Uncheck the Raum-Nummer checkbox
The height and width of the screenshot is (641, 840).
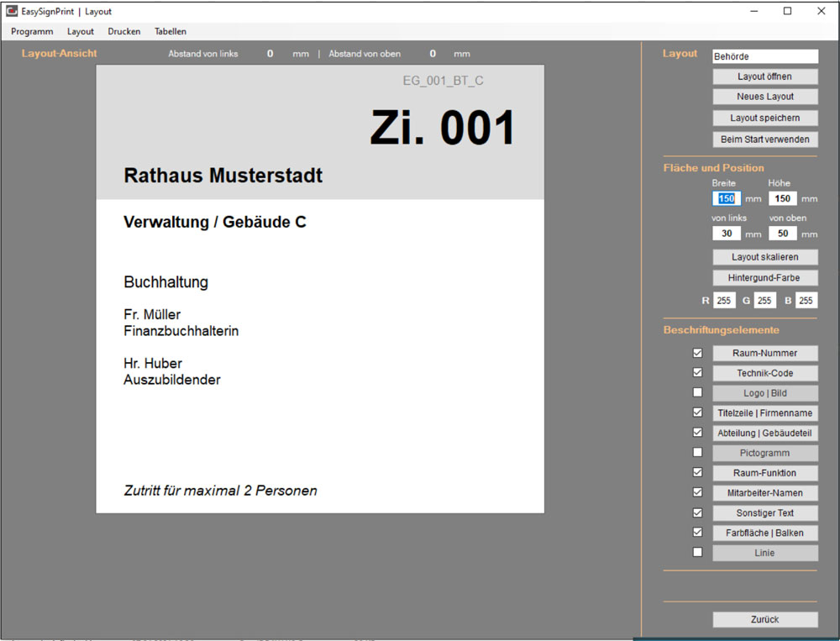tap(697, 353)
